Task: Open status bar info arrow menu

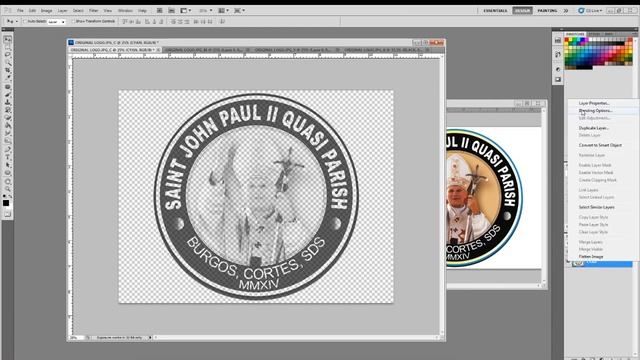Action: [x=150, y=338]
